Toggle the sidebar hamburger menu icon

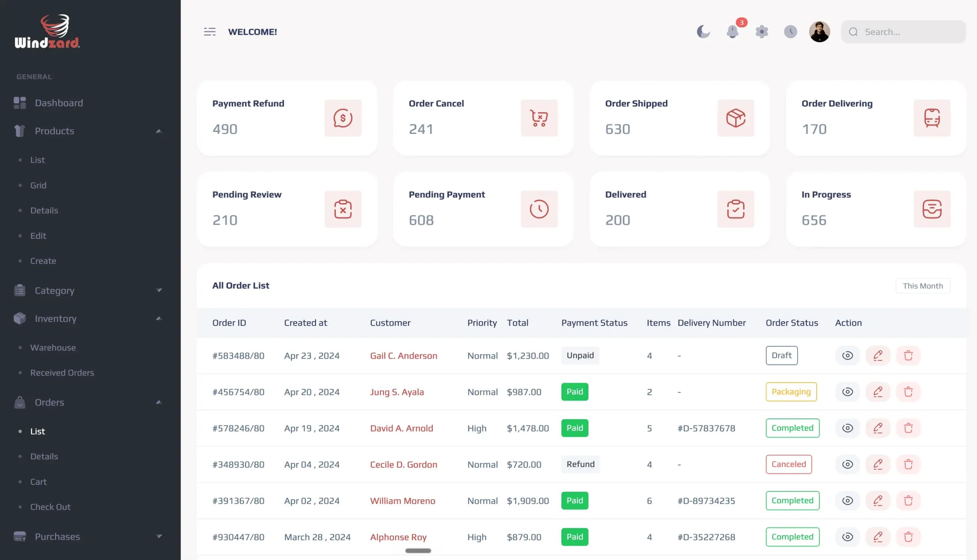click(210, 32)
